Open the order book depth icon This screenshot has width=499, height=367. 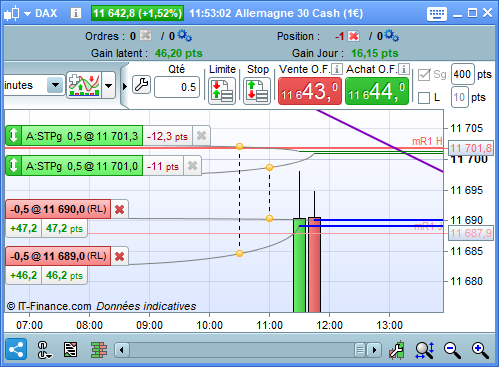coord(99,350)
